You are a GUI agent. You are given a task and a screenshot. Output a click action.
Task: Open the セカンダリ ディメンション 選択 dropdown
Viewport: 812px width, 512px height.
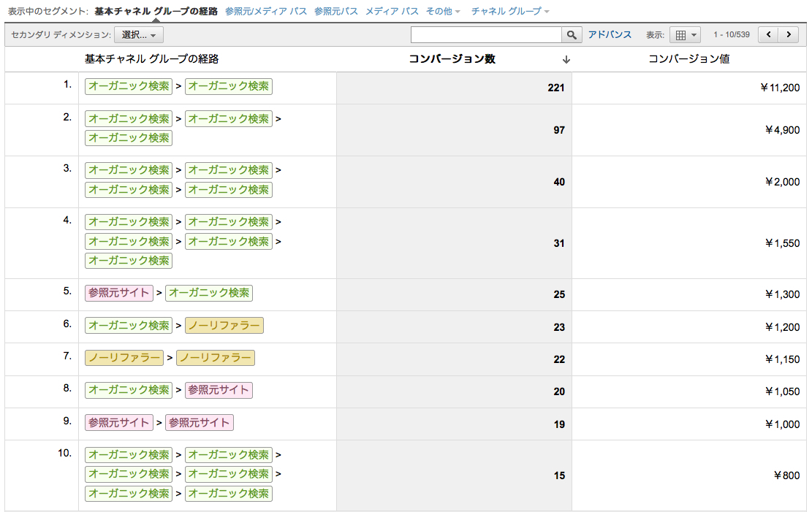click(139, 34)
